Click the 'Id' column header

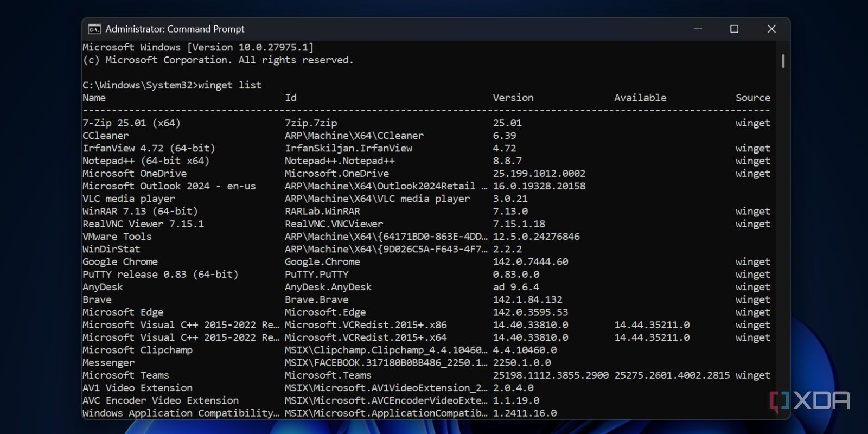click(291, 98)
